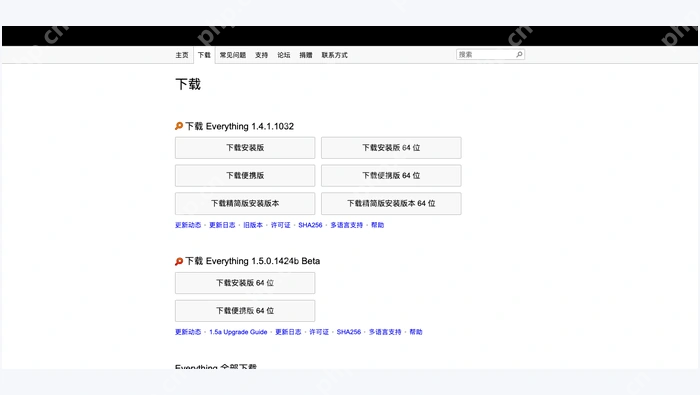Click Everything 1.4.1.1032 magnifier logo icon

179,126
